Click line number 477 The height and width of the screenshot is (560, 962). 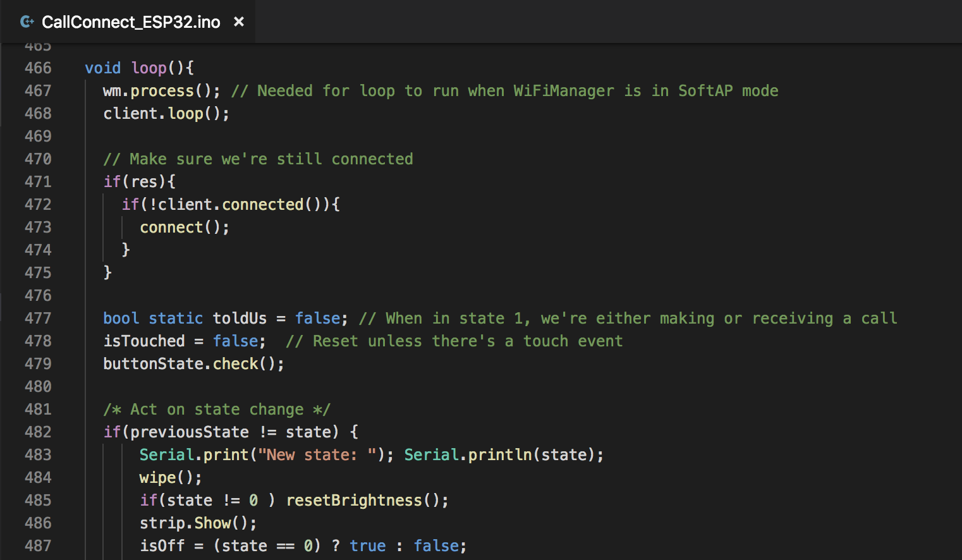pyautogui.click(x=38, y=319)
